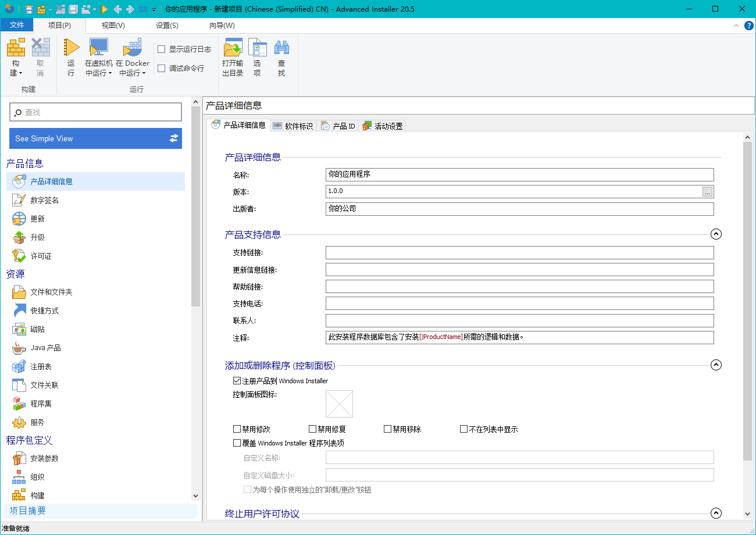Image resolution: width=756 pixels, height=535 pixels.
Task: Switch to the 视图(V) ribbon tab
Action: click(x=113, y=26)
